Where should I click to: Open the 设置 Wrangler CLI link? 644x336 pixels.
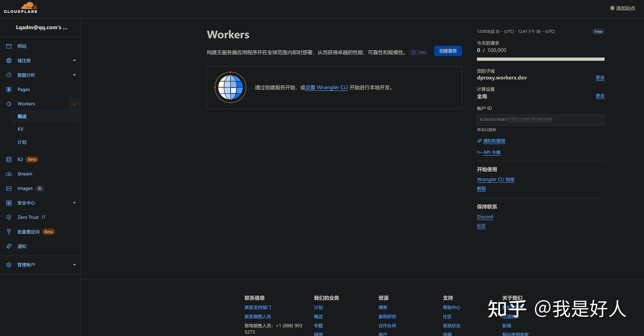pyautogui.click(x=327, y=87)
